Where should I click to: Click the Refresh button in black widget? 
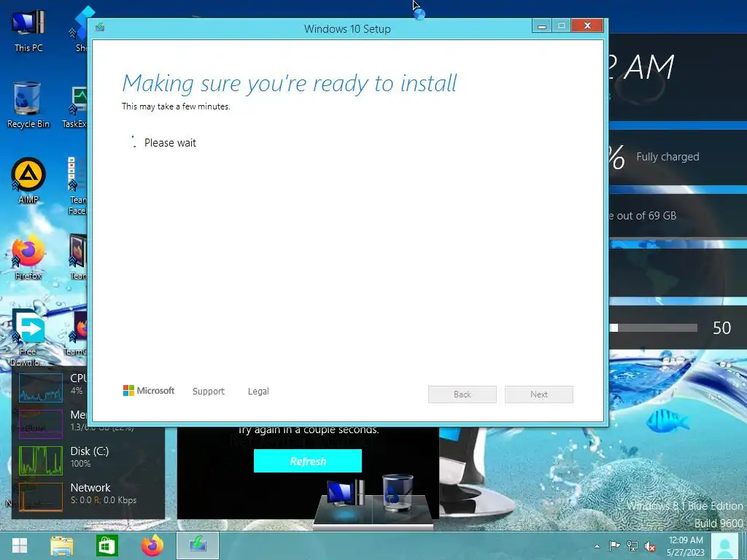308,461
